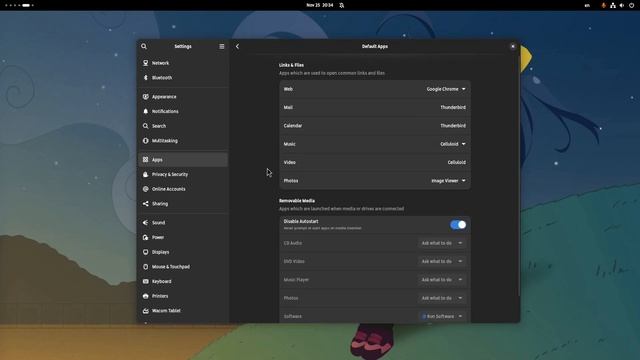The height and width of the screenshot is (360, 640).
Task: Click the Links & Files heading
Action: click(x=291, y=65)
